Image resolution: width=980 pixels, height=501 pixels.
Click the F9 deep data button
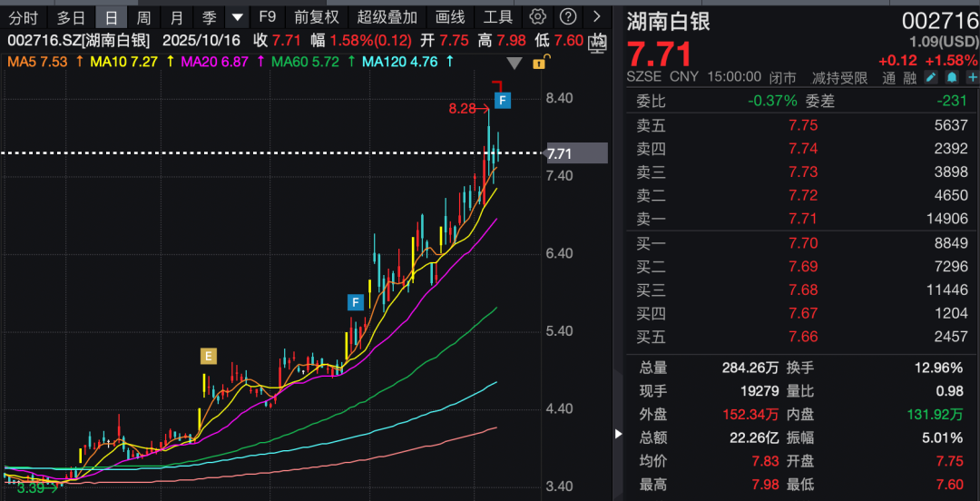pyautogui.click(x=267, y=17)
